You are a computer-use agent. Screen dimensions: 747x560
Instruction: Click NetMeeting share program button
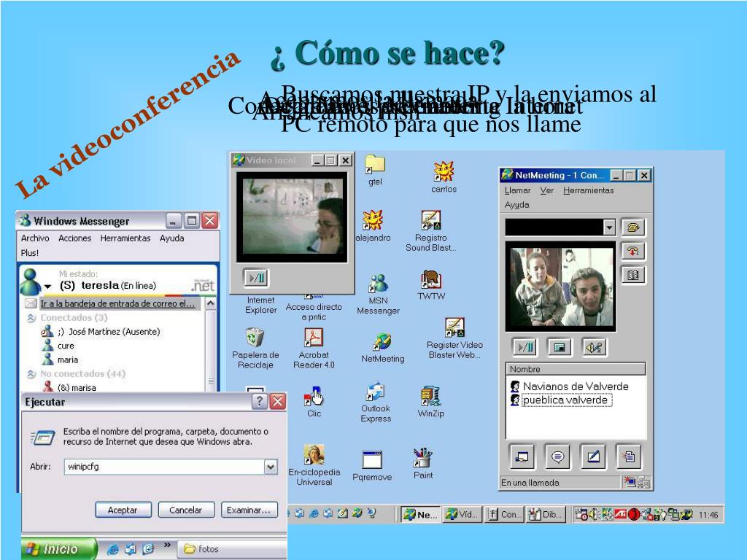click(522, 457)
